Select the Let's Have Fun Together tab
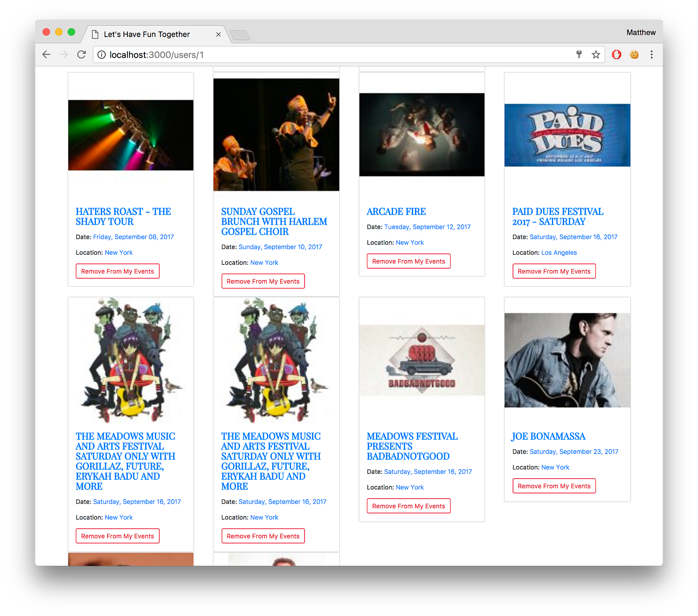The image size is (698, 616). 155,34
